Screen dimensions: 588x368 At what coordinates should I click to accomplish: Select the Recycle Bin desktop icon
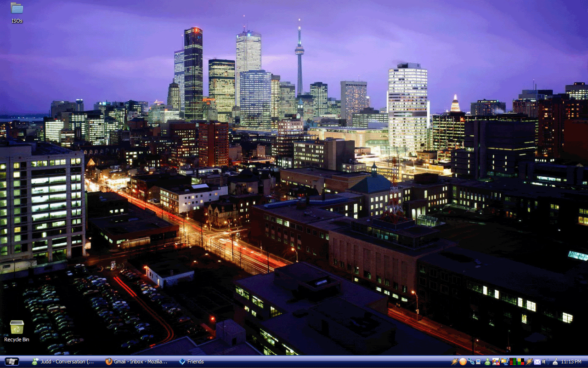[x=17, y=331]
